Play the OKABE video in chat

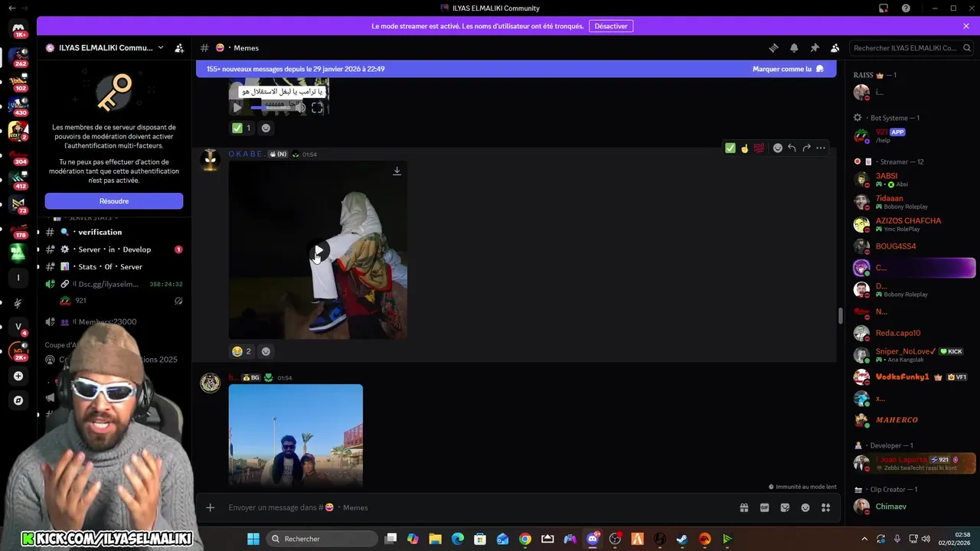(318, 250)
